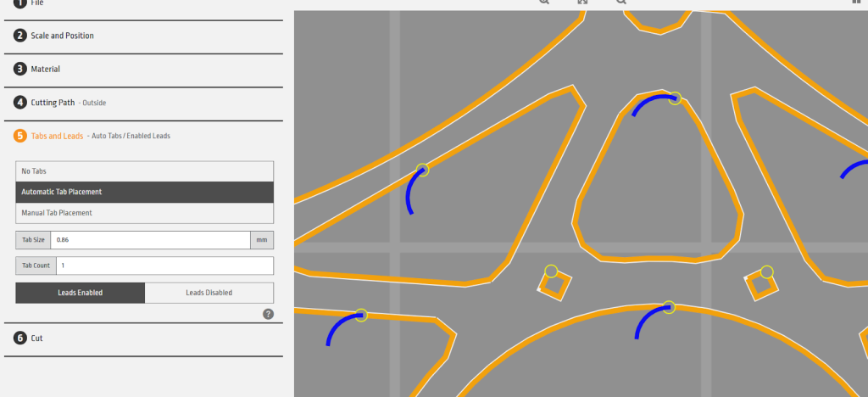This screenshot has width=868, height=397.
Task: Open the File step header
Action: point(143,4)
